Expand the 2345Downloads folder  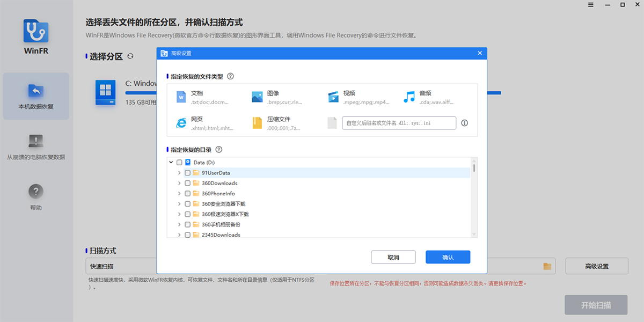click(x=179, y=235)
